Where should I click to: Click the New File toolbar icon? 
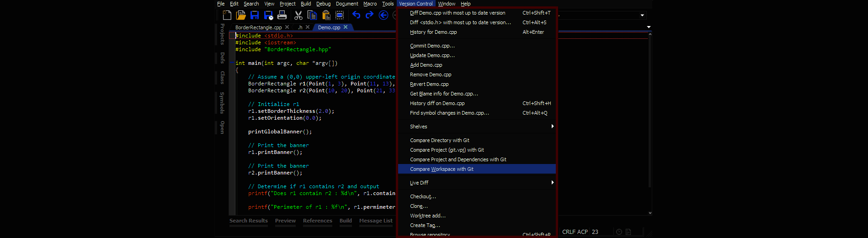227,15
